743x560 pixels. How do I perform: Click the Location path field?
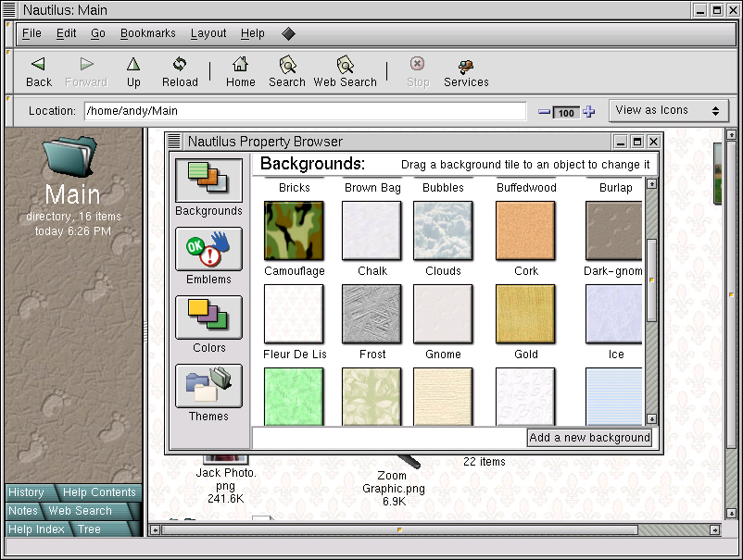pos(305,111)
